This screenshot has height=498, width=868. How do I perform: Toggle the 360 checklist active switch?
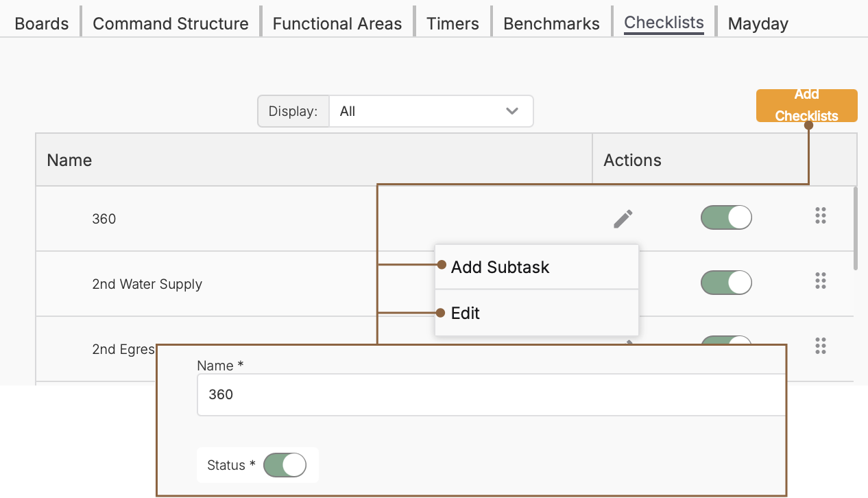point(726,217)
